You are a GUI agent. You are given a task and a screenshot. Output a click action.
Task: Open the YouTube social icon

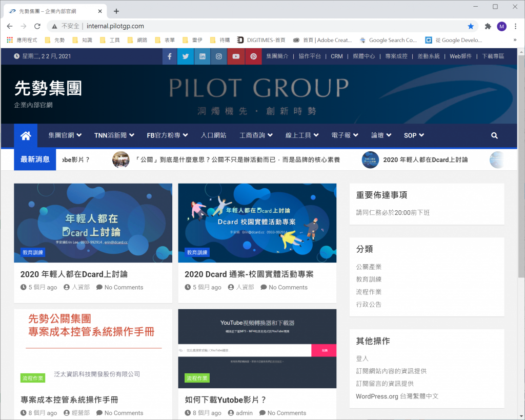[x=236, y=56]
